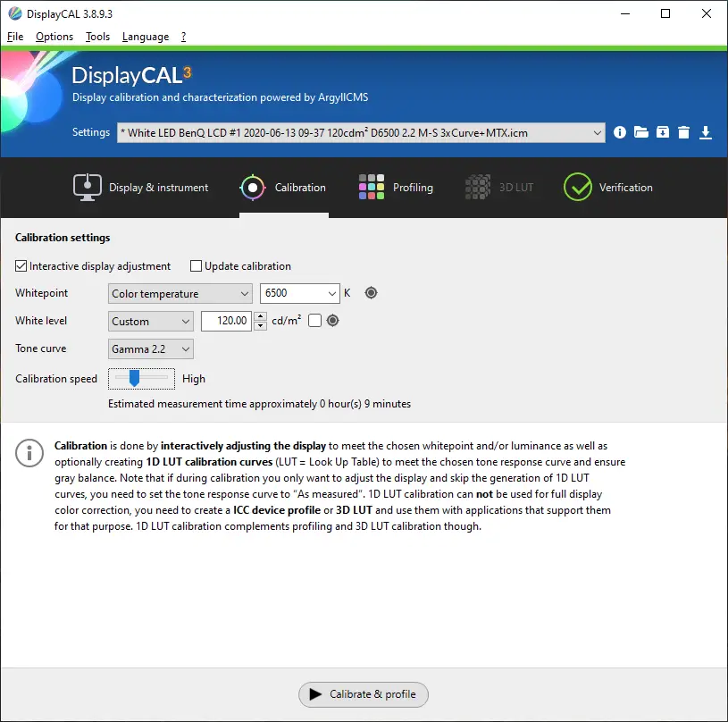Click the Profiling colored squares icon

[x=372, y=187]
